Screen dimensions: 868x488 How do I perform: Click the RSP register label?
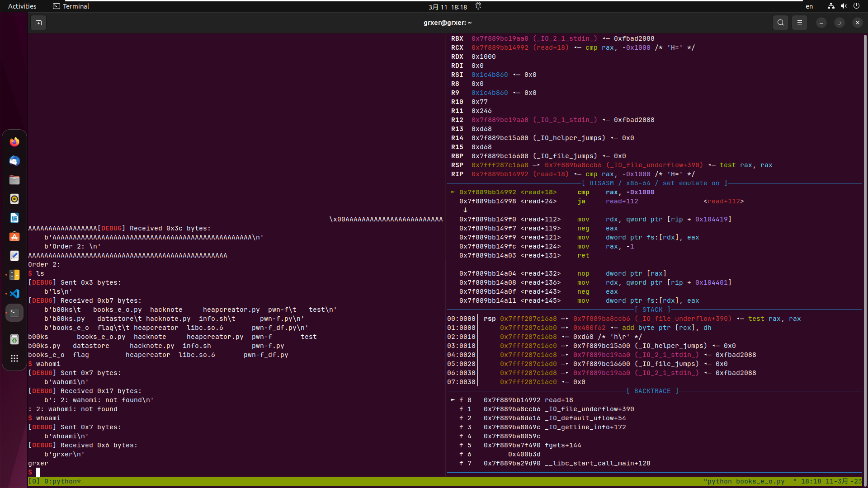point(457,165)
